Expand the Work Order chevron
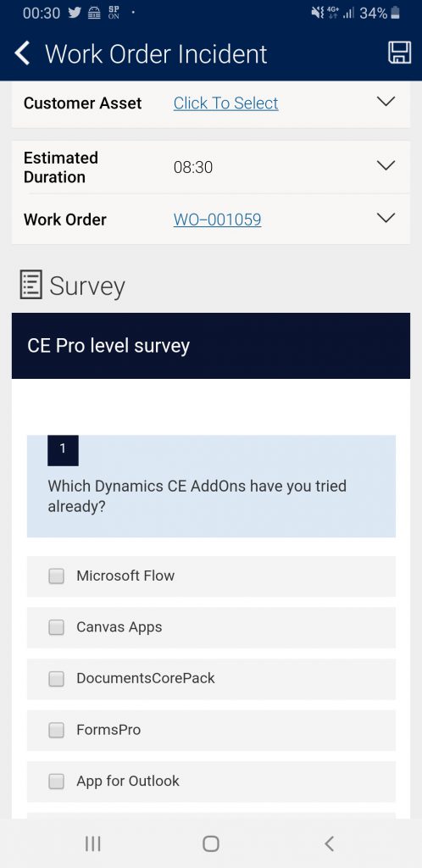422x868 pixels. 386,218
